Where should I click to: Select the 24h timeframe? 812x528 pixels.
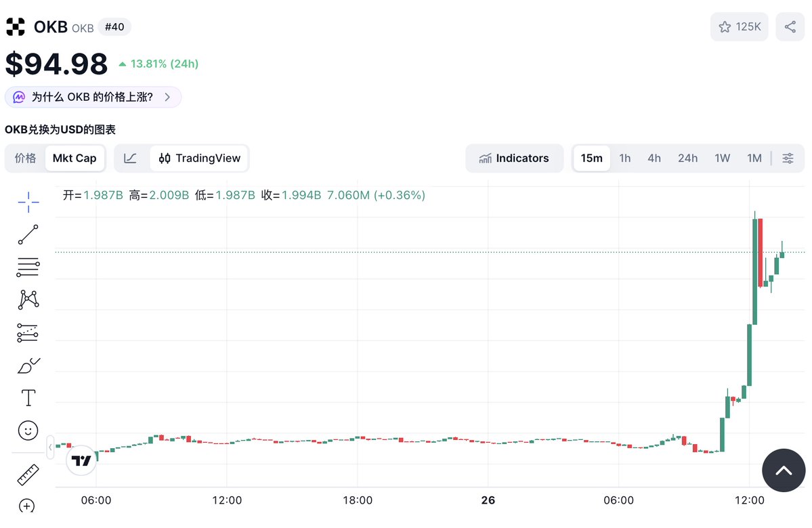click(687, 158)
